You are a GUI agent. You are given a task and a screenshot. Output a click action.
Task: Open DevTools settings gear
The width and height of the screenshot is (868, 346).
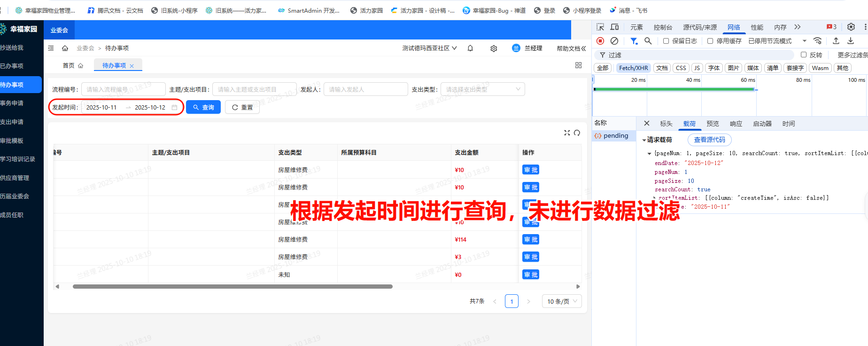pos(851,27)
